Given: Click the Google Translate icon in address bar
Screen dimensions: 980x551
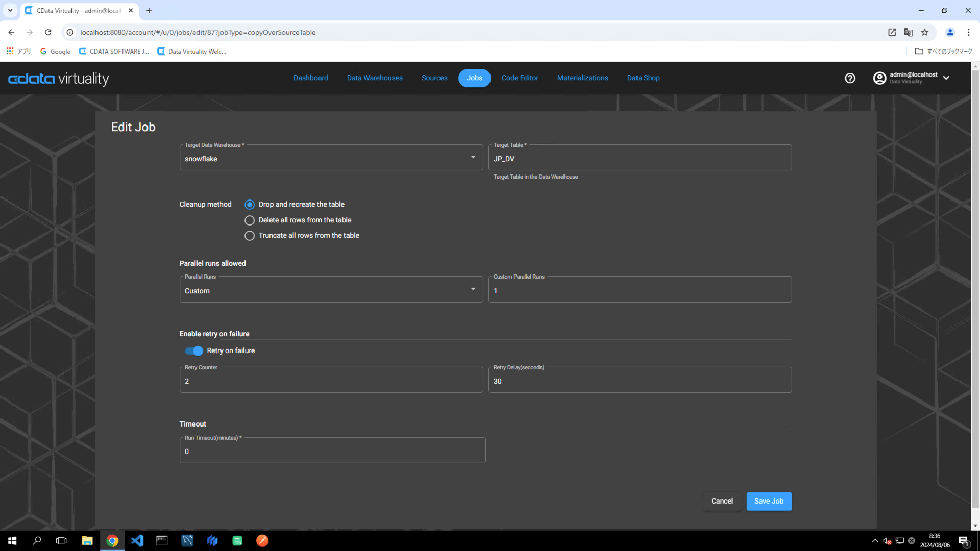Looking at the screenshot, I should 908,32.
